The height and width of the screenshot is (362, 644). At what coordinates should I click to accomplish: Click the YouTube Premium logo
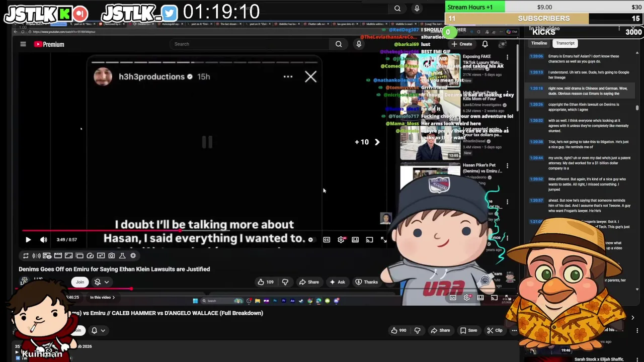[x=49, y=44]
